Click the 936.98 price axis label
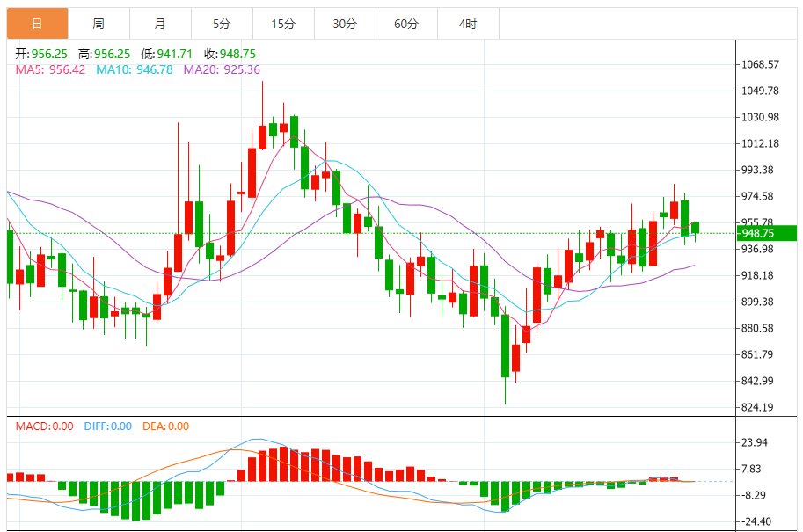Screen dimensions: 803x532 coord(757,250)
